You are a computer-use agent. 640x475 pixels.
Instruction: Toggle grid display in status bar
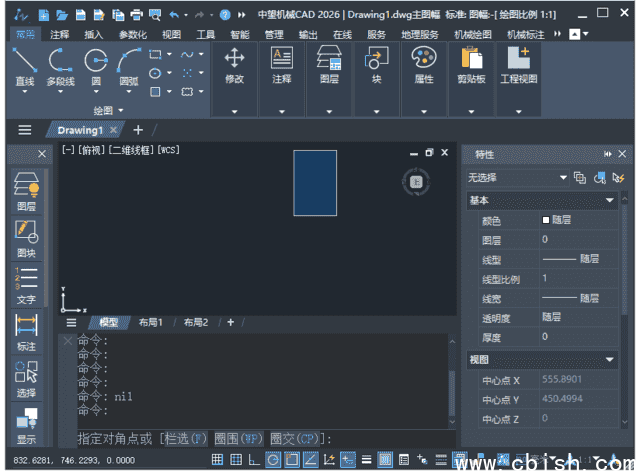pyautogui.click(x=236, y=460)
